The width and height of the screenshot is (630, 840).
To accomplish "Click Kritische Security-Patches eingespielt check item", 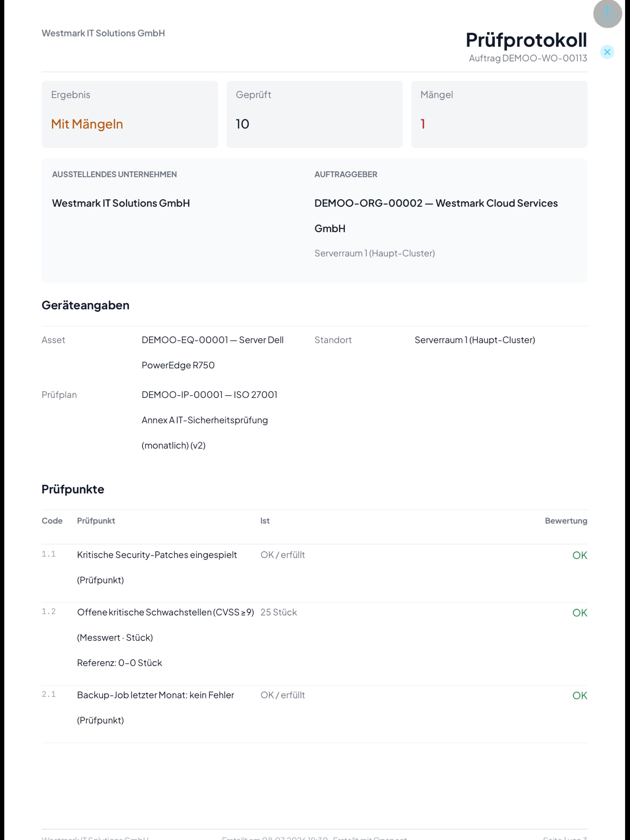I will (x=157, y=555).
